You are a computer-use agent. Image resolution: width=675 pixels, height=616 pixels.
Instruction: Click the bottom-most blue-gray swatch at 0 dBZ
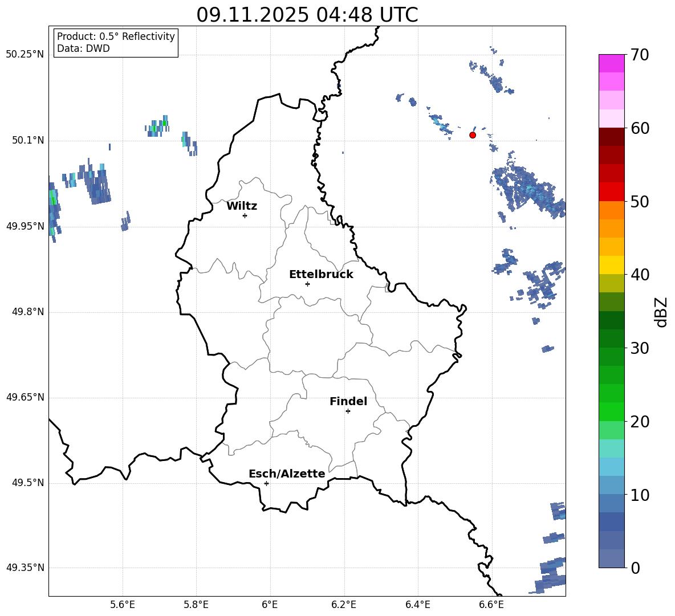point(611,558)
